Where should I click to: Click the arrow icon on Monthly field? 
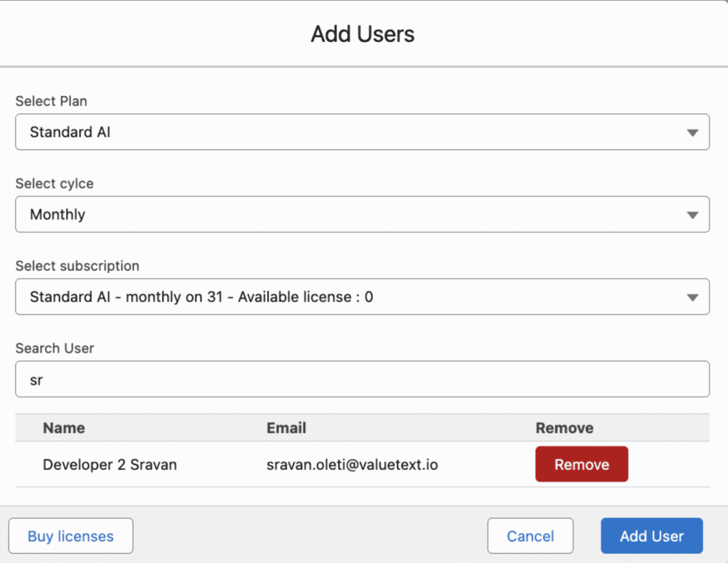pos(692,215)
